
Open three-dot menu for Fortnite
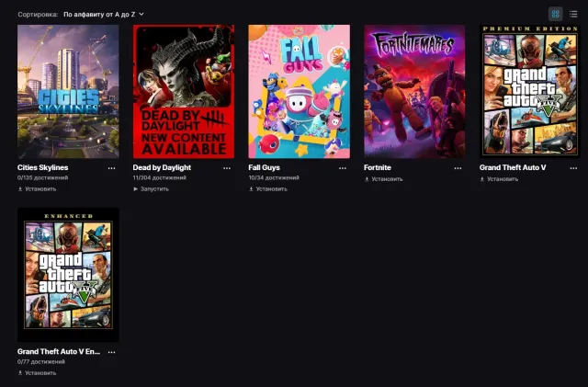pyautogui.click(x=458, y=168)
